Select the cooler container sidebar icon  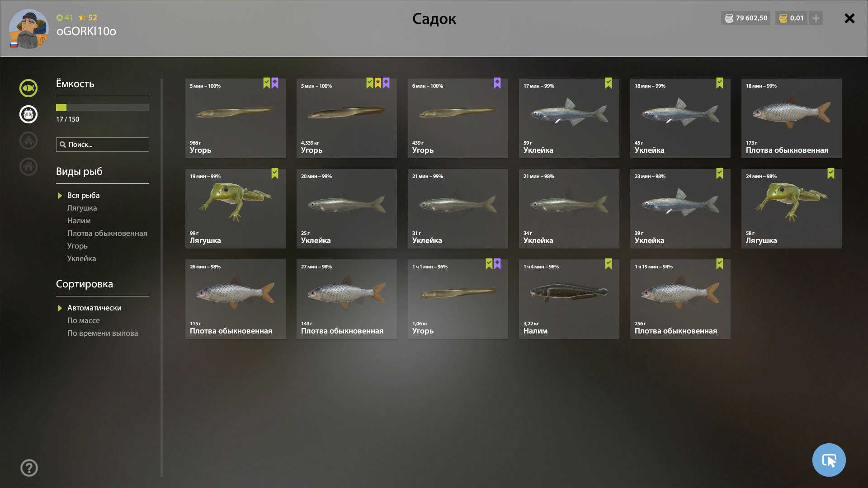pos(28,114)
